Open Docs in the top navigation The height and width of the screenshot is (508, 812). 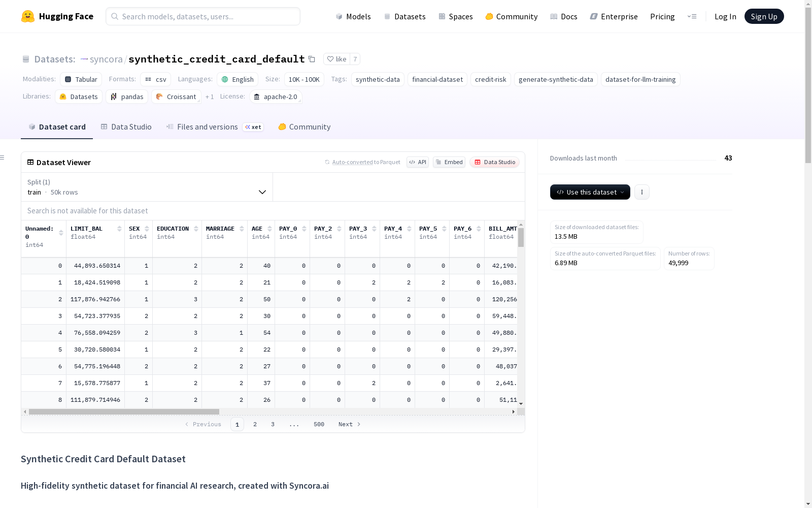(564, 16)
